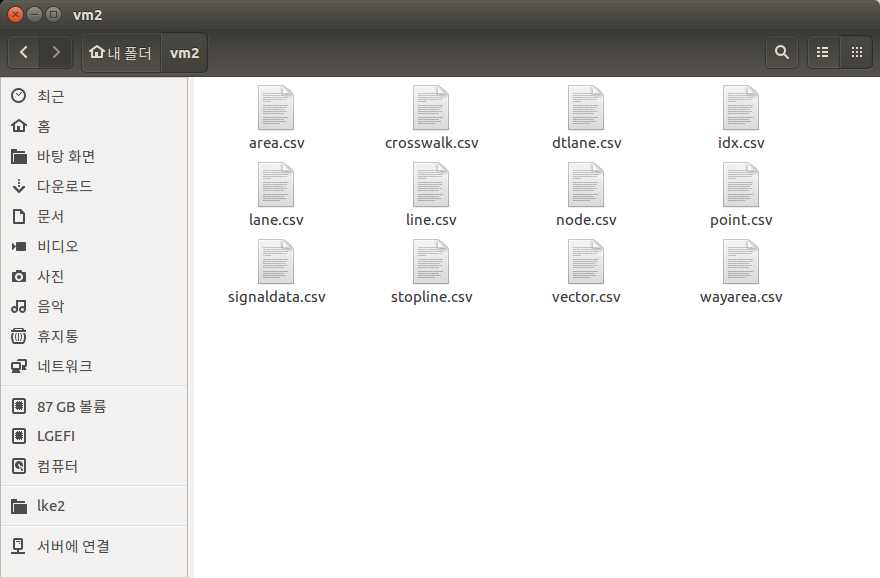Open 휴지통 (Trash) in sidebar
The image size is (880, 578).
94,336
